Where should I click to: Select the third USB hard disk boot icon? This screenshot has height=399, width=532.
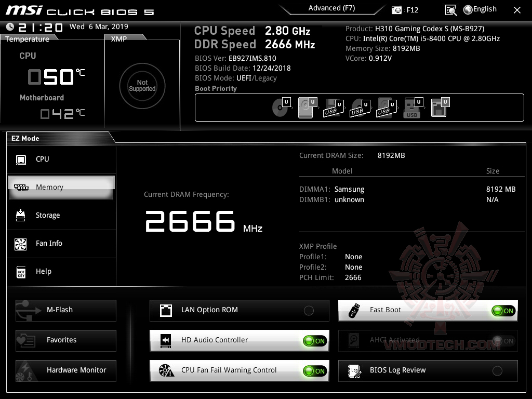point(386,108)
